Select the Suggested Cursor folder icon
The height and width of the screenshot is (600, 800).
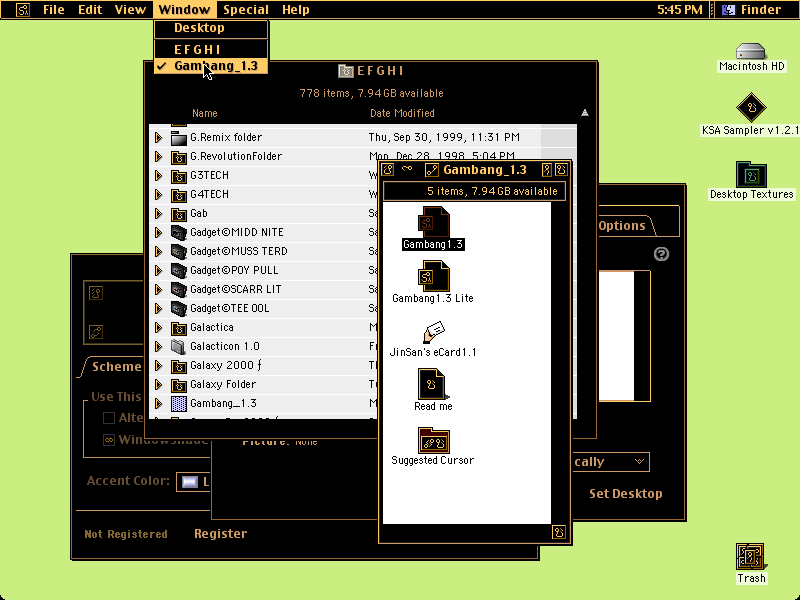click(433, 440)
